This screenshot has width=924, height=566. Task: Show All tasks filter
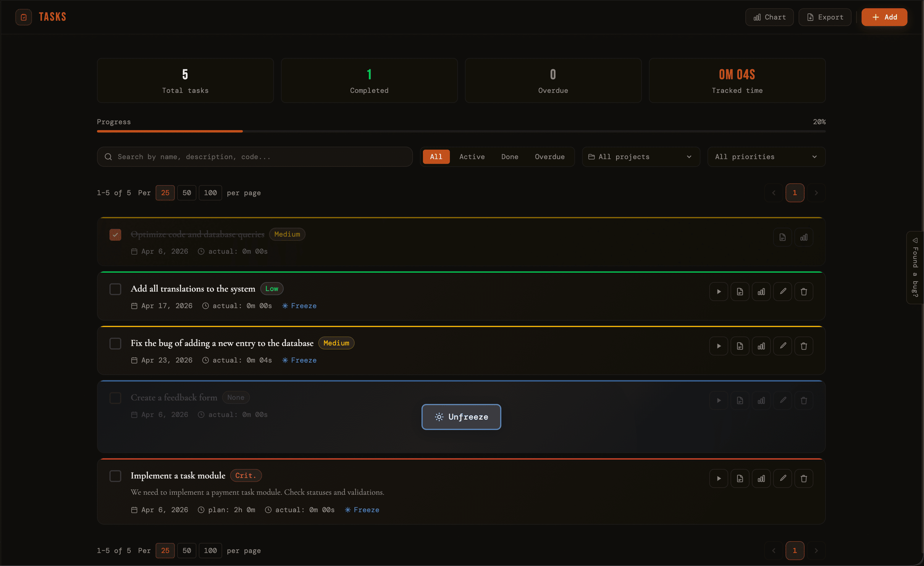click(436, 157)
